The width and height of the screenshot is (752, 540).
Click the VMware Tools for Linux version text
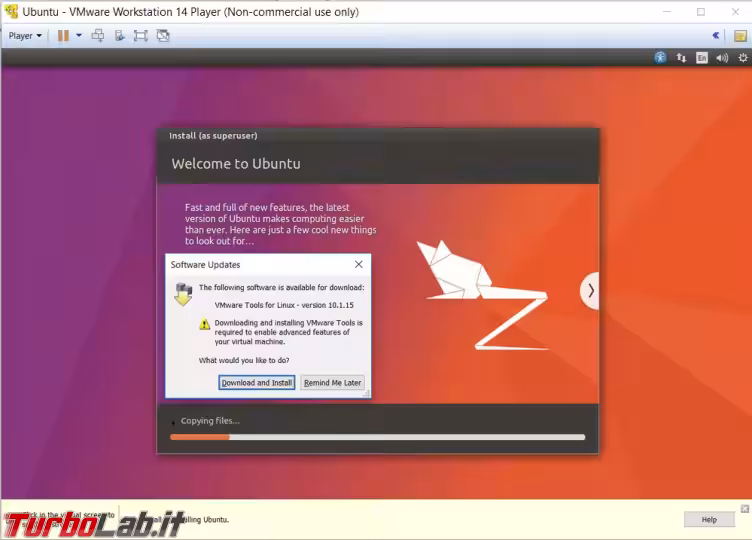(284, 305)
